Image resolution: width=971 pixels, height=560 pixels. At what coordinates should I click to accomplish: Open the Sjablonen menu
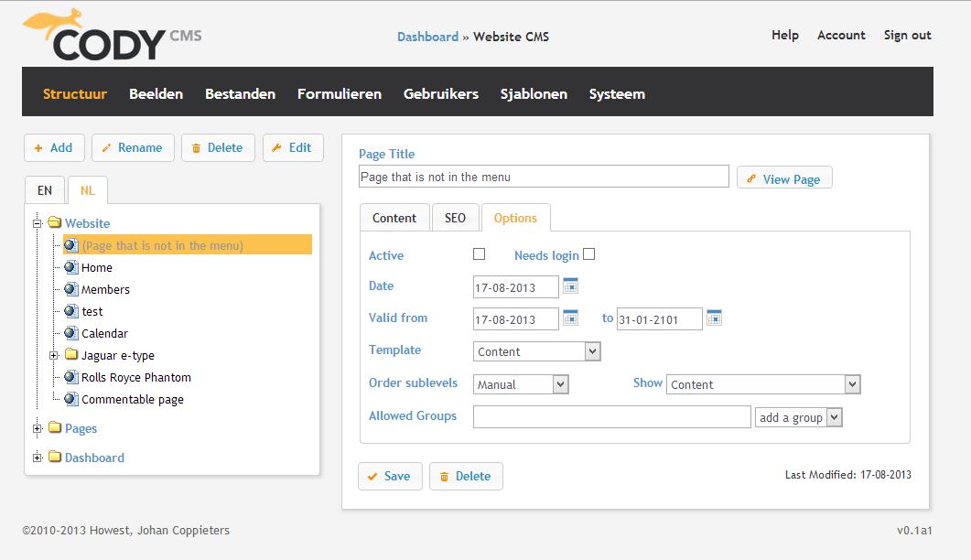click(x=534, y=93)
